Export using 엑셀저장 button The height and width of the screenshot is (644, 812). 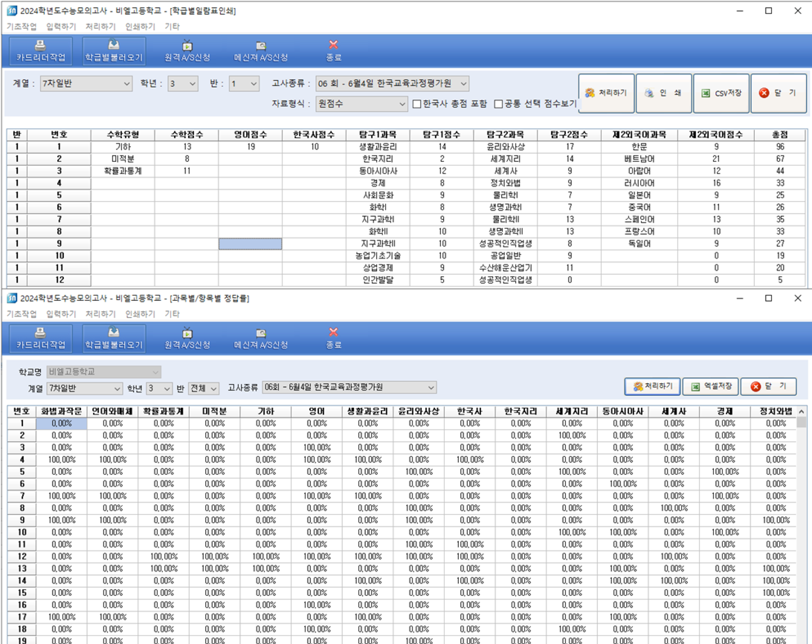pos(710,386)
